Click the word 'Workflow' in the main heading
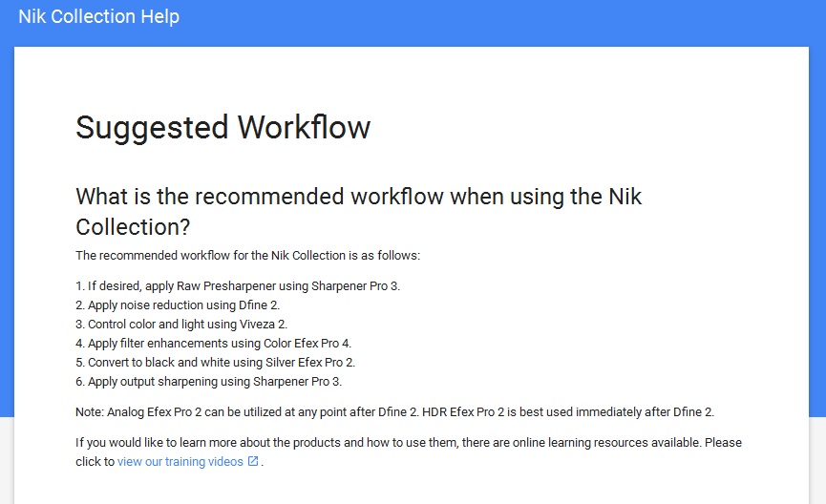826x504 pixels. (304, 128)
